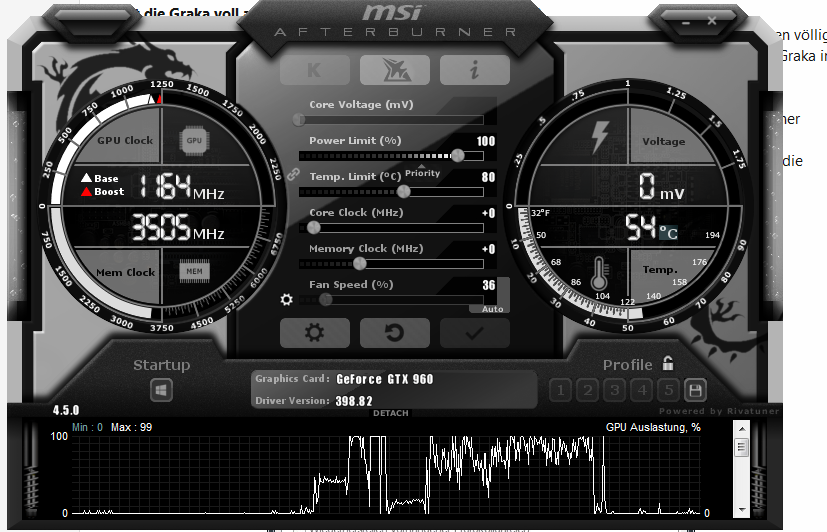Apply settings with the checkmark button

coord(475,333)
